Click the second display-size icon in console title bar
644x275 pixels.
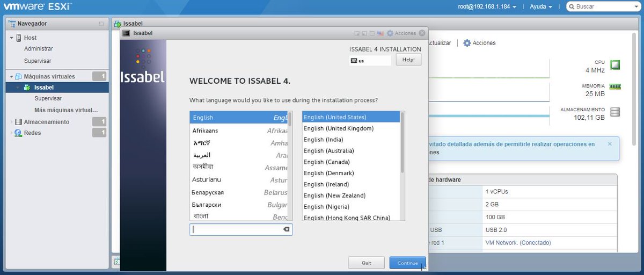[364, 33]
